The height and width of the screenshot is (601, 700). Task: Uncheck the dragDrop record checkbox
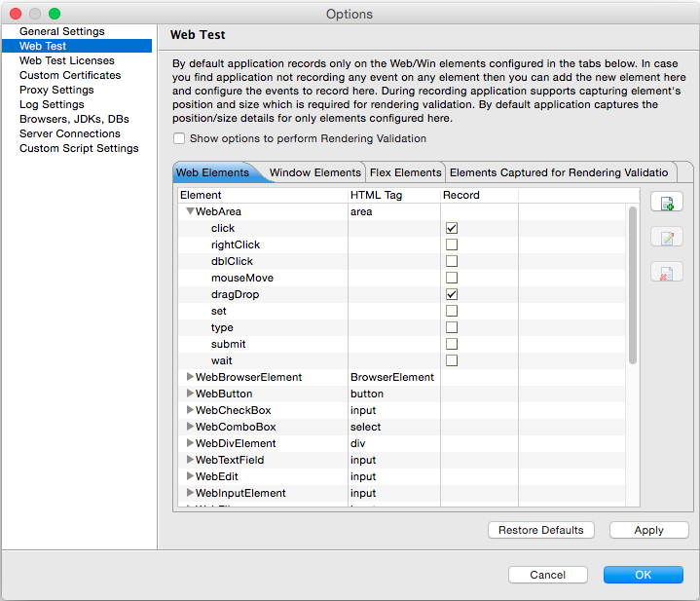(x=452, y=294)
